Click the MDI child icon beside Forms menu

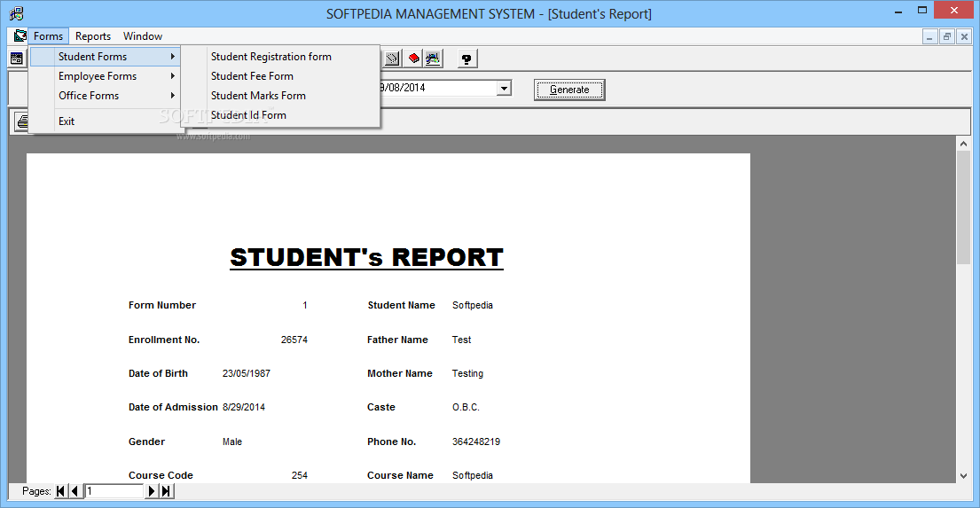pos(20,35)
